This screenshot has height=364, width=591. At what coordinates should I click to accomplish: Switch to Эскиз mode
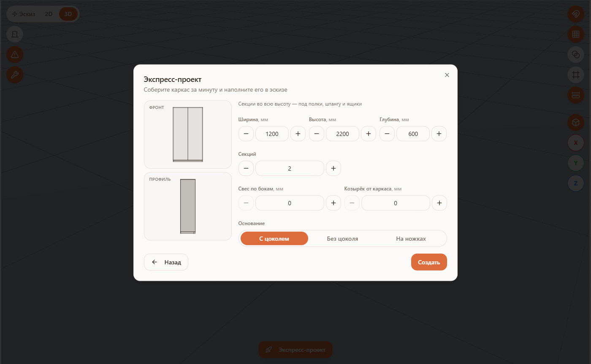coord(24,14)
